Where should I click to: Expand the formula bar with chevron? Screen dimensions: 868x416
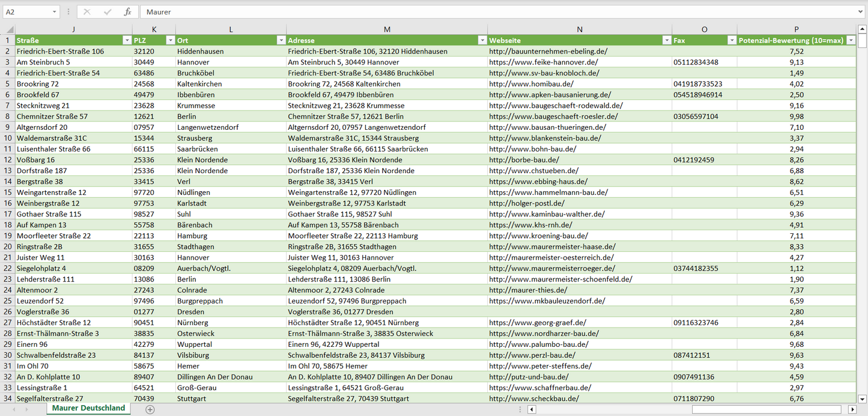pyautogui.click(x=861, y=12)
